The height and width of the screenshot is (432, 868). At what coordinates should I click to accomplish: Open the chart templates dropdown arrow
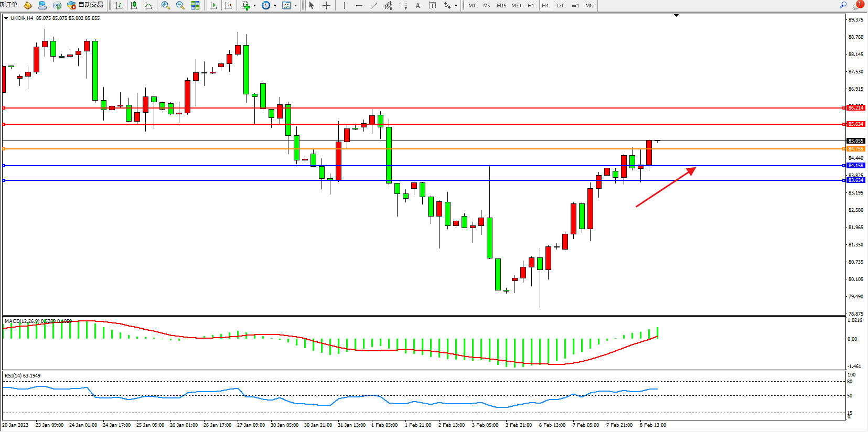click(295, 6)
